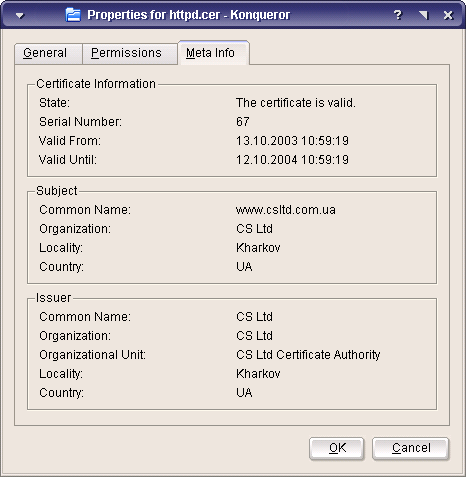
Task: Click the www.csltd.com.ua common name value
Action: click(286, 210)
